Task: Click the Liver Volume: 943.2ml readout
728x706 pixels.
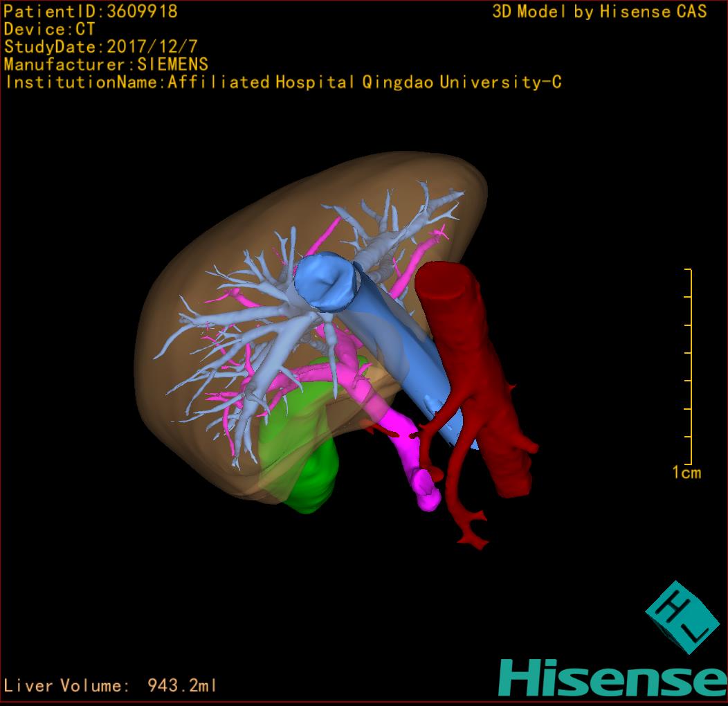Action: pyautogui.click(x=110, y=685)
